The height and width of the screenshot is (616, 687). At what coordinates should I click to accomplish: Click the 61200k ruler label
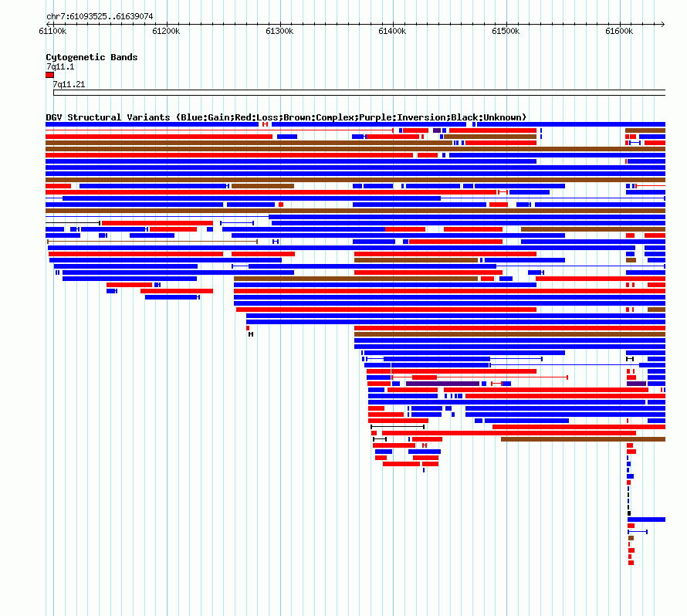pyautogui.click(x=166, y=31)
